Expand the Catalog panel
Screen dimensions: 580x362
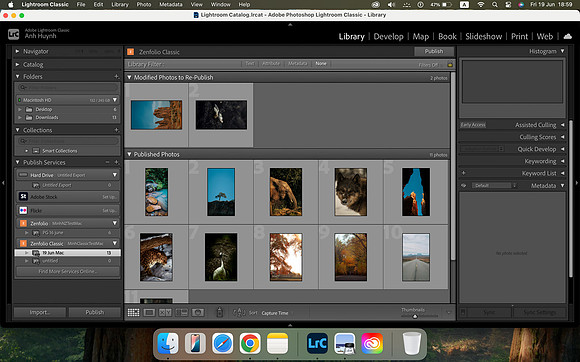(17, 64)
